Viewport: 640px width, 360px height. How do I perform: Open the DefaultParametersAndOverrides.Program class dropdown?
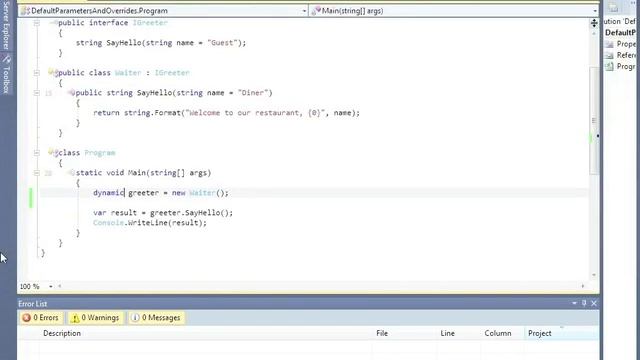[x=304, y=11]
